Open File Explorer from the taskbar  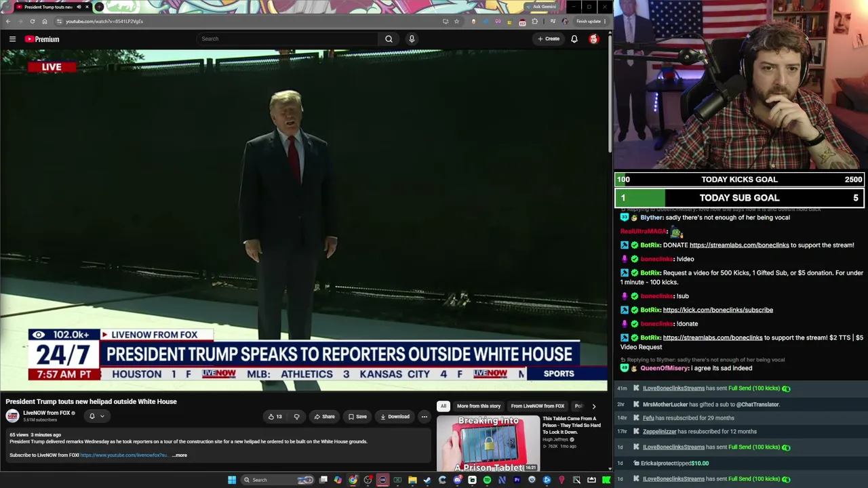(412, 480)
